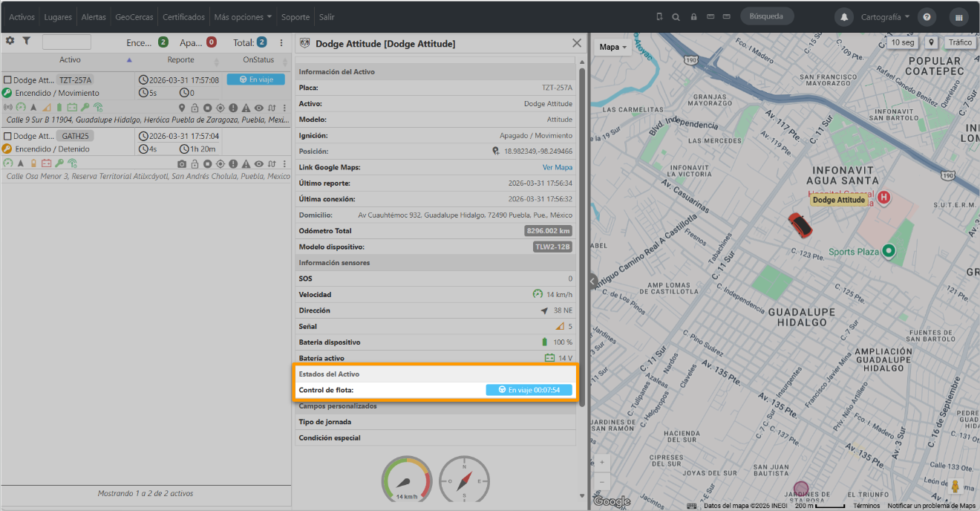
Task: Click the search magnifier in top bar
Action: pos(676,17)
